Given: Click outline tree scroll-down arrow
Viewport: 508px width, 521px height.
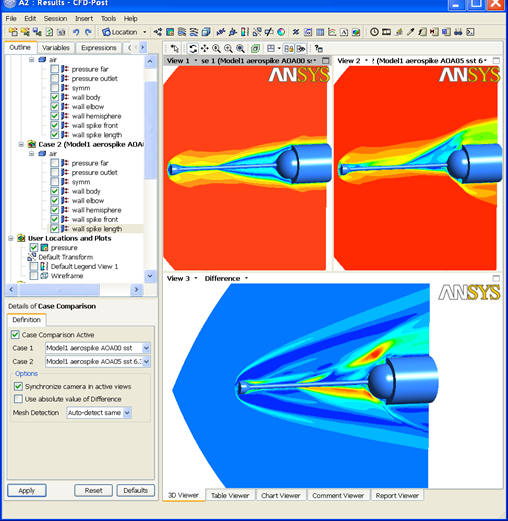Looking at the screenshot, I should pyautogui.click(x=150, y=276).
